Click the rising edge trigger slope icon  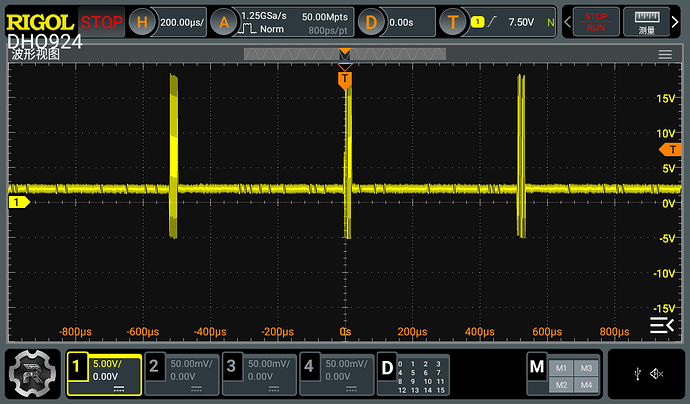point(492,22)
